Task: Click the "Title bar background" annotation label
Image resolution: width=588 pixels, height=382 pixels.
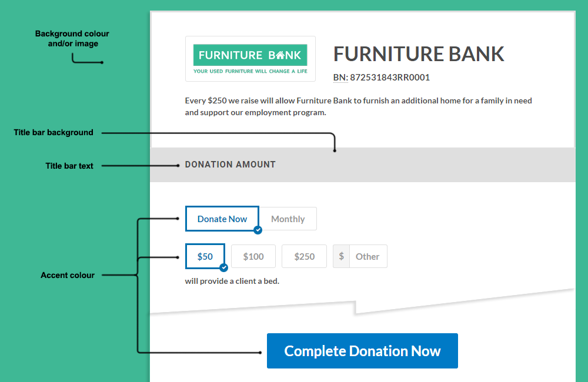Action: 54,132
